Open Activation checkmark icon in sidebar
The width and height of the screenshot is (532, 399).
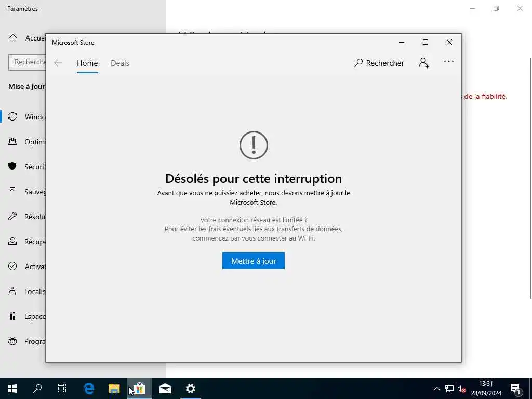pos(12,266)
